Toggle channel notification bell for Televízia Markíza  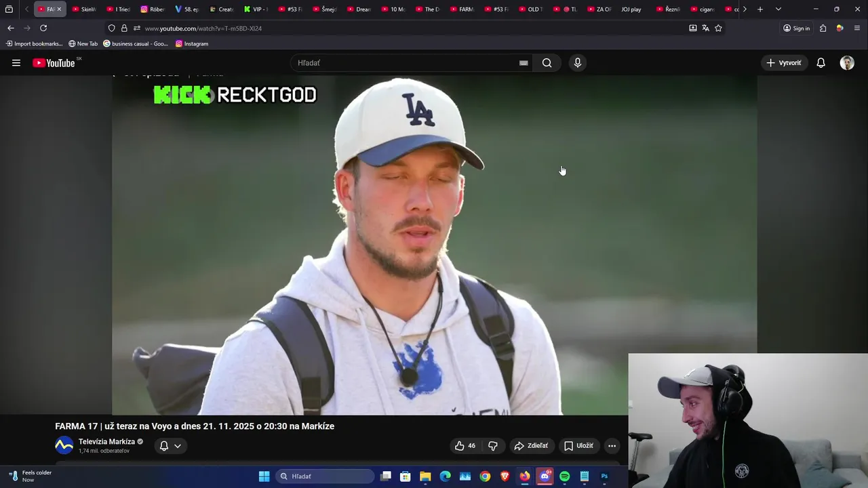(163, 446)
